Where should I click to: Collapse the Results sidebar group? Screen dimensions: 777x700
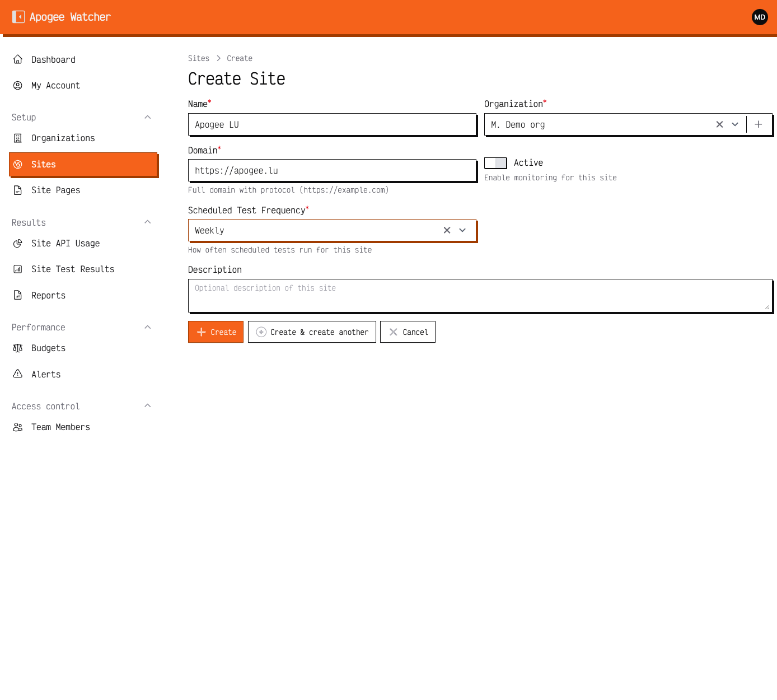click(148, 222)
